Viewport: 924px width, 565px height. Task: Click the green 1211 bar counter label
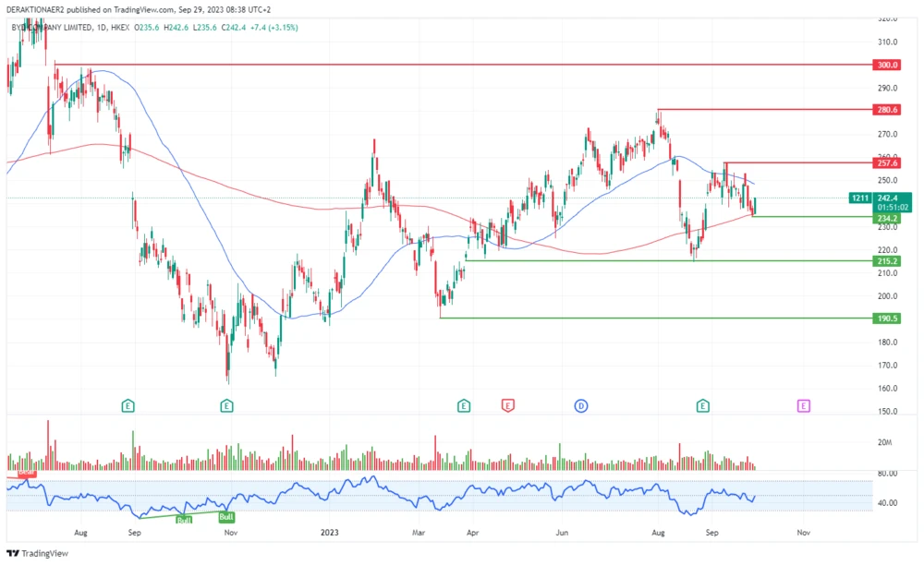[x=858, y=198]
